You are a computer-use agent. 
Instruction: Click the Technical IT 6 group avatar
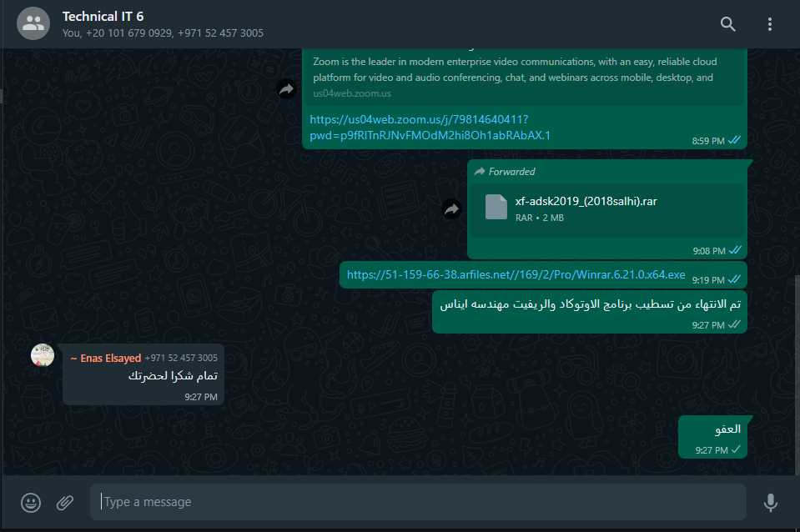pyautogui.click(x=33, y=23)
